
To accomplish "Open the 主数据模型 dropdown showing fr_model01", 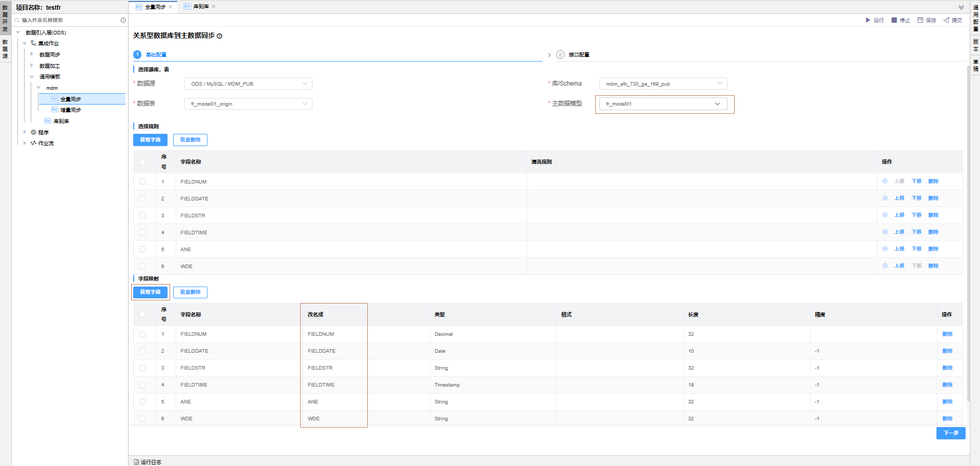I will point(663,104).
